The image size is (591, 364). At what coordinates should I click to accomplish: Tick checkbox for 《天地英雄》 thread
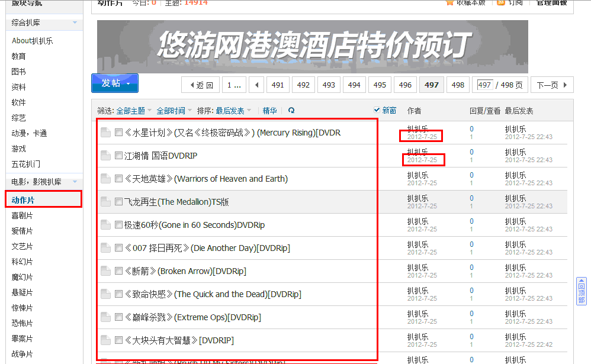[118, 178]
